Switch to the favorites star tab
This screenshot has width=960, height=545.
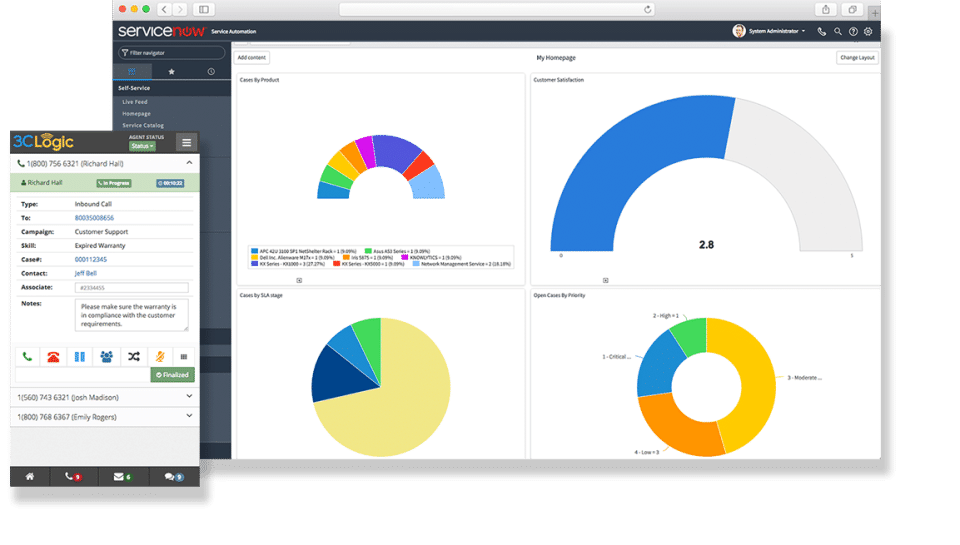point(171,72)
